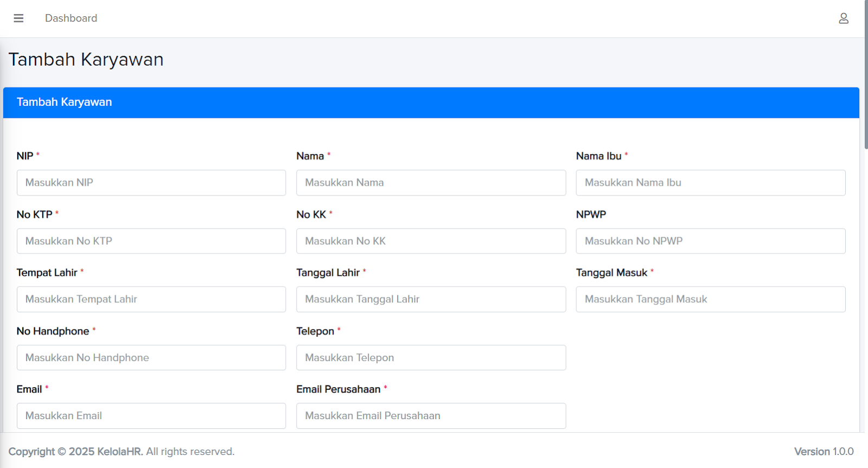Image resolution: width=868 pixels, height=468 pixels.
Task: Select the Nama Ibu input box
Action: tap(710, 183)
